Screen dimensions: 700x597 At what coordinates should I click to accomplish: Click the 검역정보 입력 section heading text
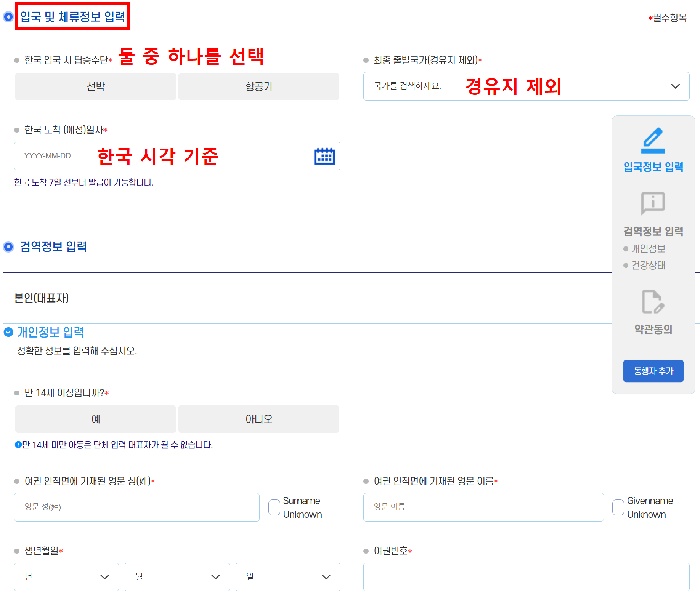point(53,246)
